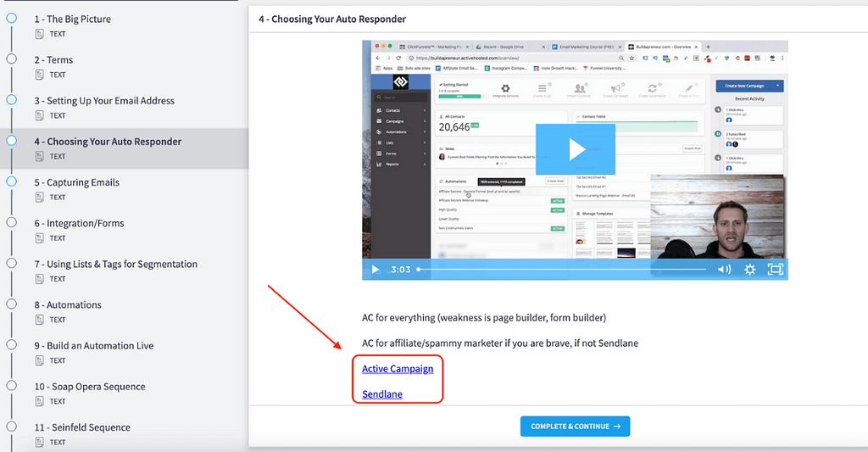Click text document icon under Setting Up Your Email Address
The image size is (868, 452).
[39, 116]
